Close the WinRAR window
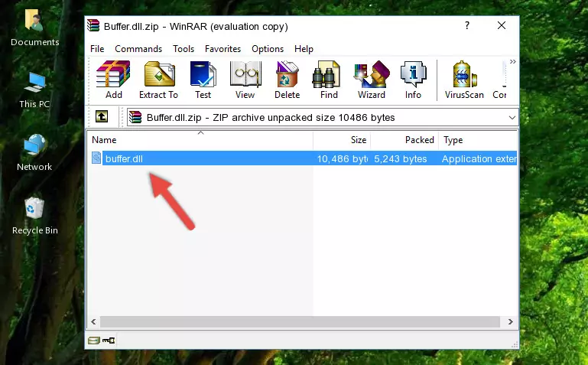 [x=502, y=25]
